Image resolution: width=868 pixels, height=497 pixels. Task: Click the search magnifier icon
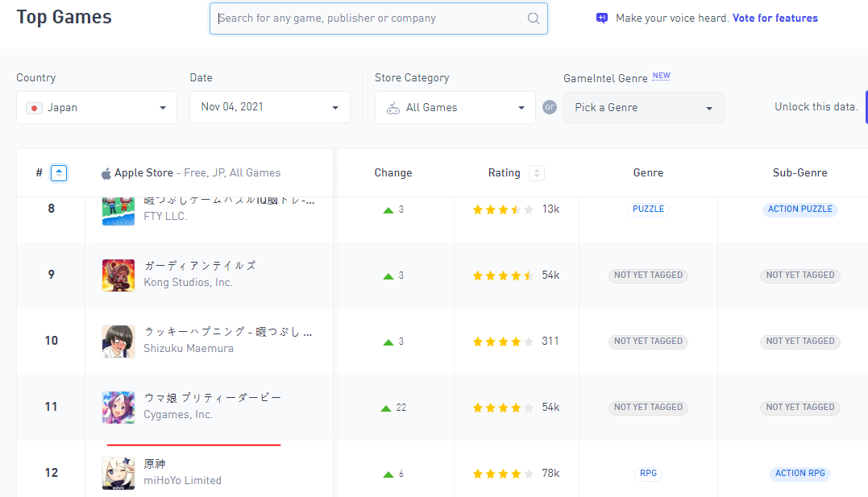[533, 19]
